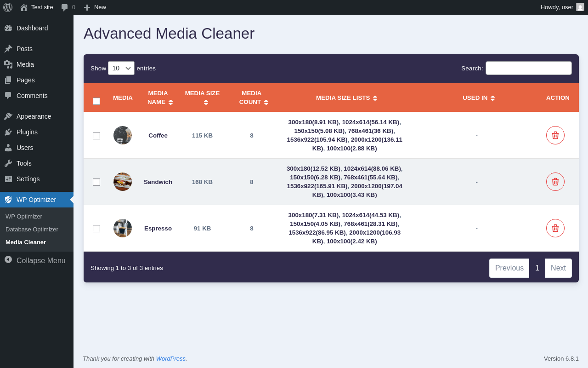Remove Espresso media using trash icon
Viewport: 588px width, 368px height.
coord(555,228)
